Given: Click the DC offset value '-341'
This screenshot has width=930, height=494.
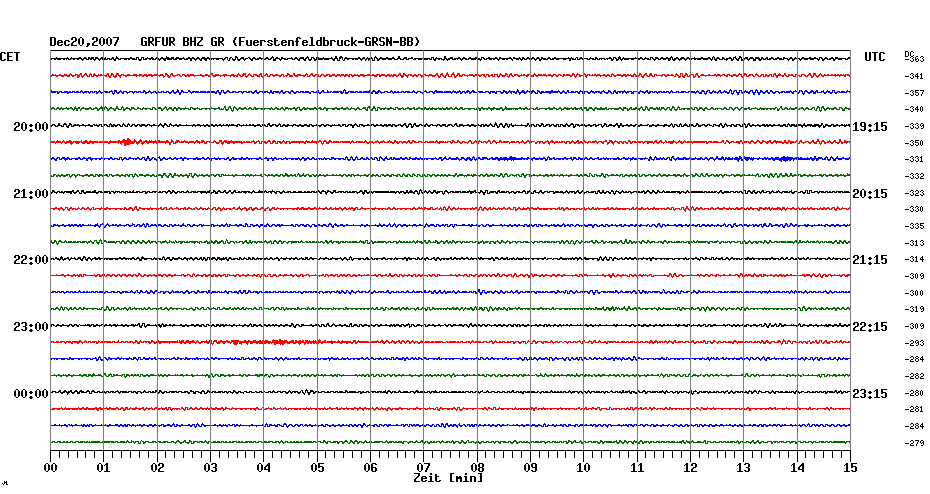Looking at the screenshot, I should coord(914,77).
